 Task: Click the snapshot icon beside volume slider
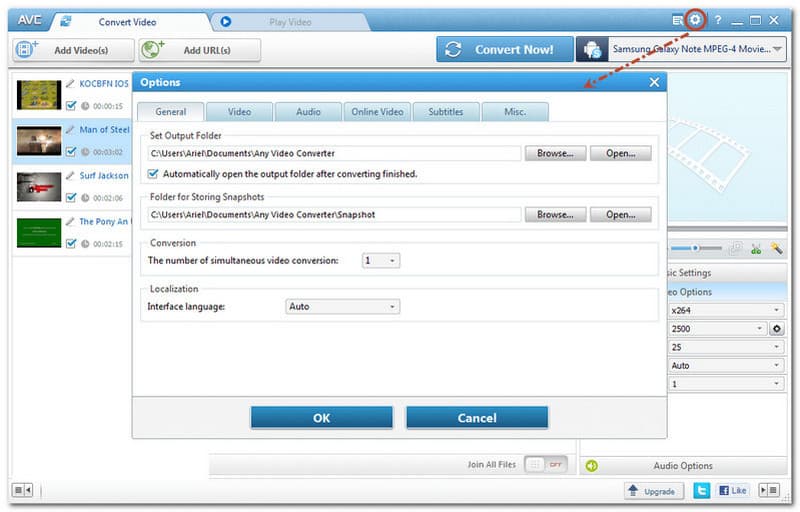(736, 248)
